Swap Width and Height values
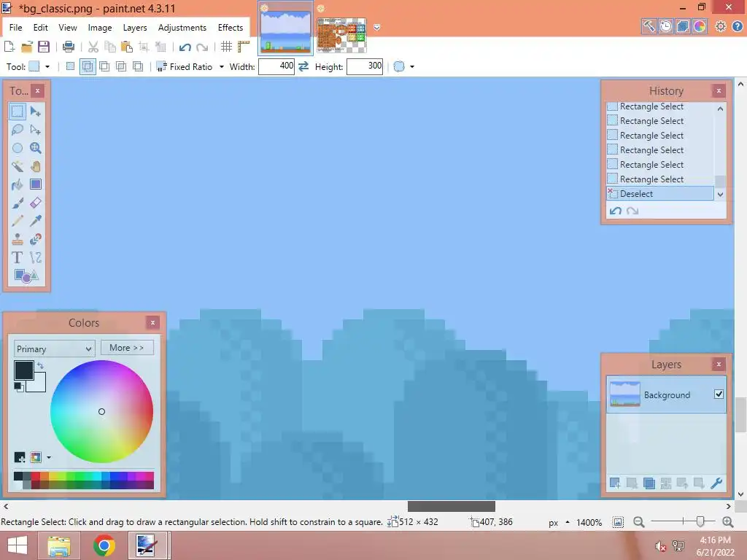 pyautogui.click(x=303, y=66)
